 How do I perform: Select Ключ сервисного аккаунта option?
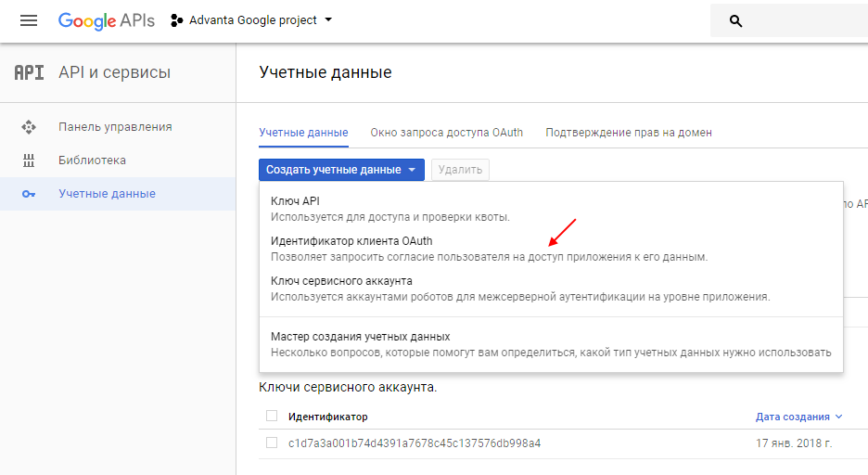click(x=341, y=280)
